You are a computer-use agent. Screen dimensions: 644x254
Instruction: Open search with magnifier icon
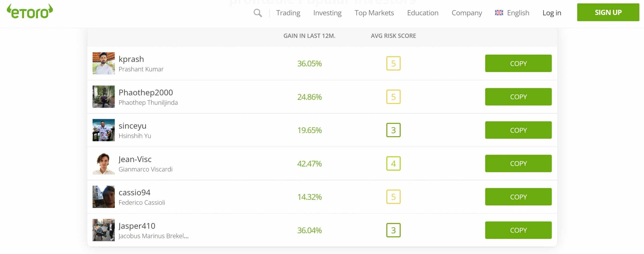tap(258, 13)
